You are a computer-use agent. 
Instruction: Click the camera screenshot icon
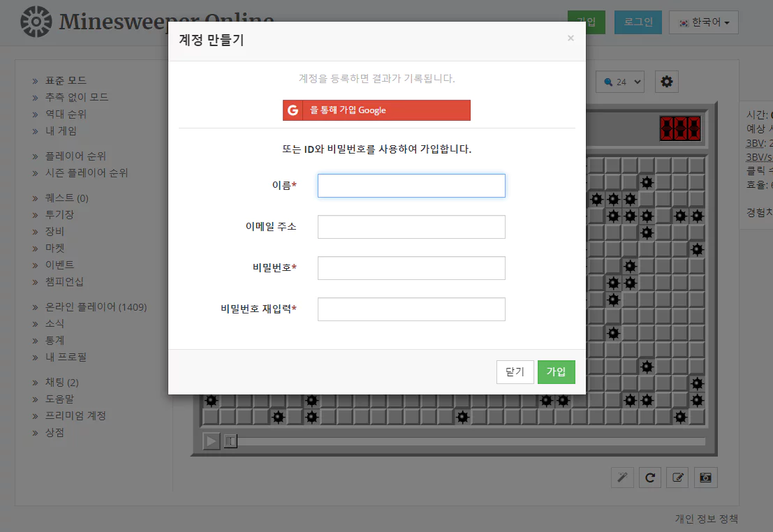point(705,478)
